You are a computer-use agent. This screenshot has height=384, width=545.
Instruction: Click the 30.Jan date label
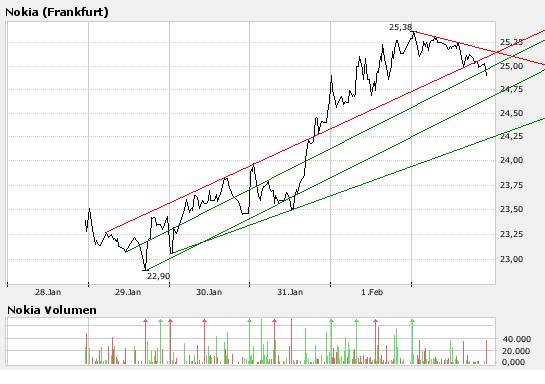[x=209, y=292]
